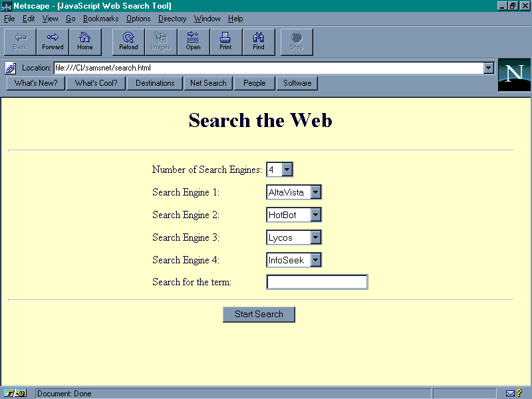Expand Number of Search Engines dropdown
Viewport: 532px width, 399px height.
pyautogui.click(x=287, y=170)
